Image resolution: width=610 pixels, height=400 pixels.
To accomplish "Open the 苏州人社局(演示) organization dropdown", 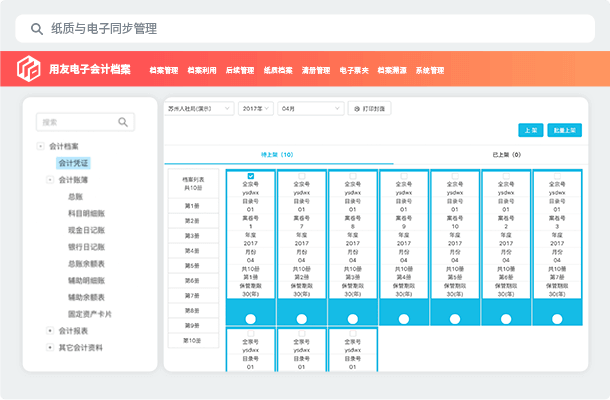I will [200, 108].
